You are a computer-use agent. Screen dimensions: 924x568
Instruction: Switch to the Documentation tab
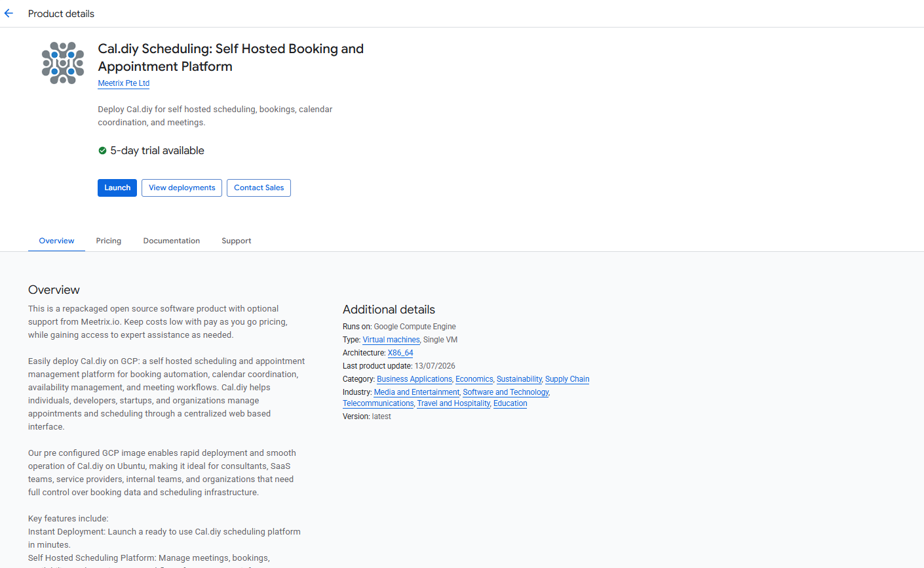coord(172,241)
